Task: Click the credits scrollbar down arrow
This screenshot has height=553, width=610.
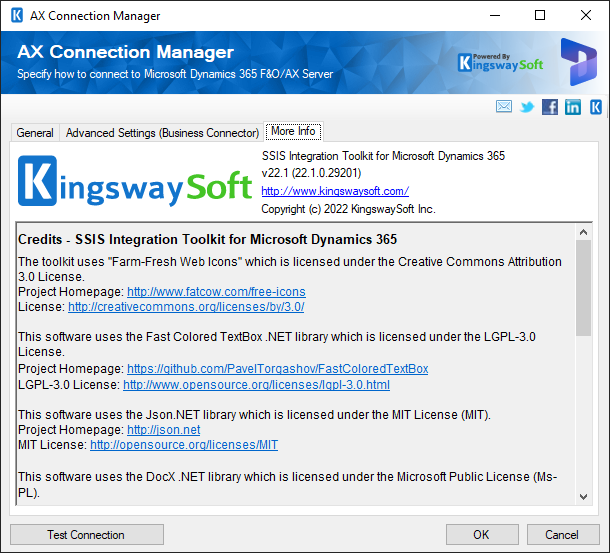Action: 583,497
